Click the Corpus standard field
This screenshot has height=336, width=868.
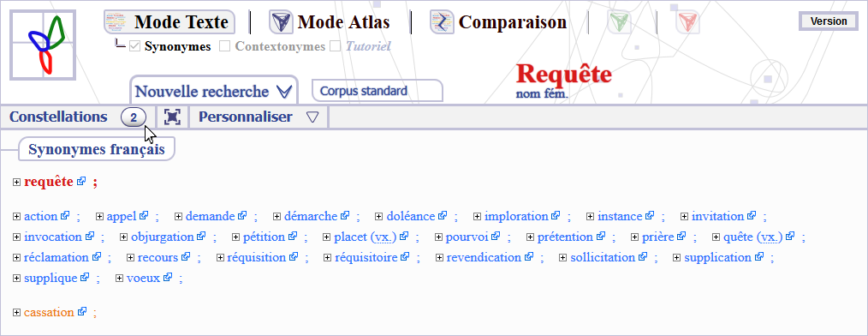(378, 91)
